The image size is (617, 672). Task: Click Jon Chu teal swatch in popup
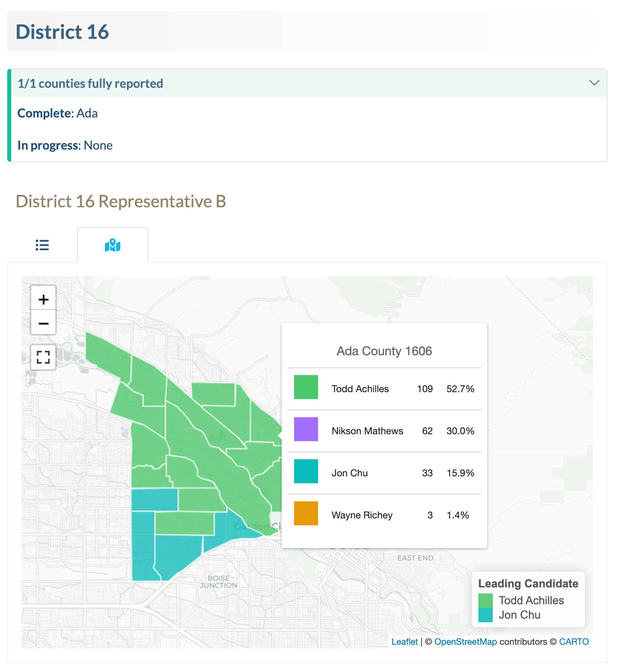[306, 471]
